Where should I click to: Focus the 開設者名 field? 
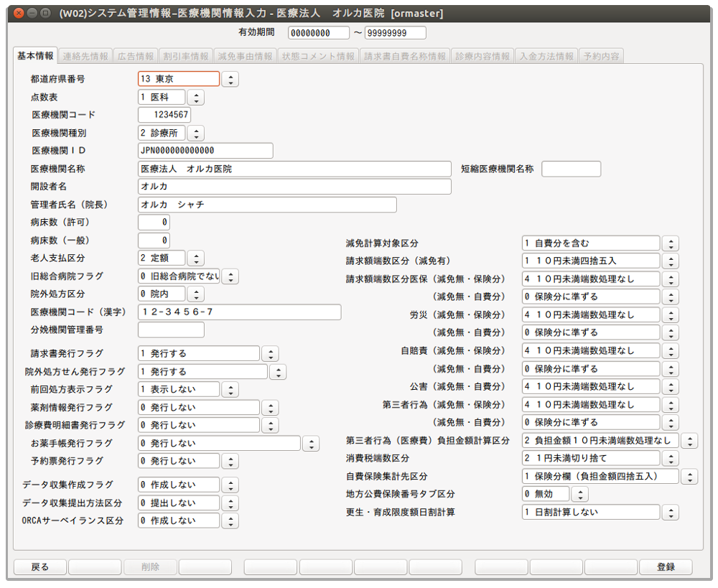(x=294, y=187)
